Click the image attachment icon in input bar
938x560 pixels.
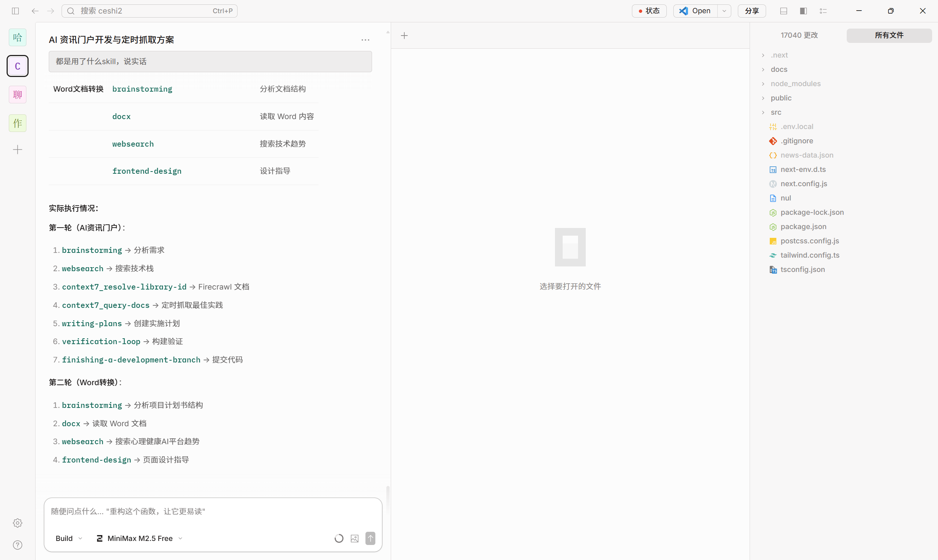[x=354, y=538]
